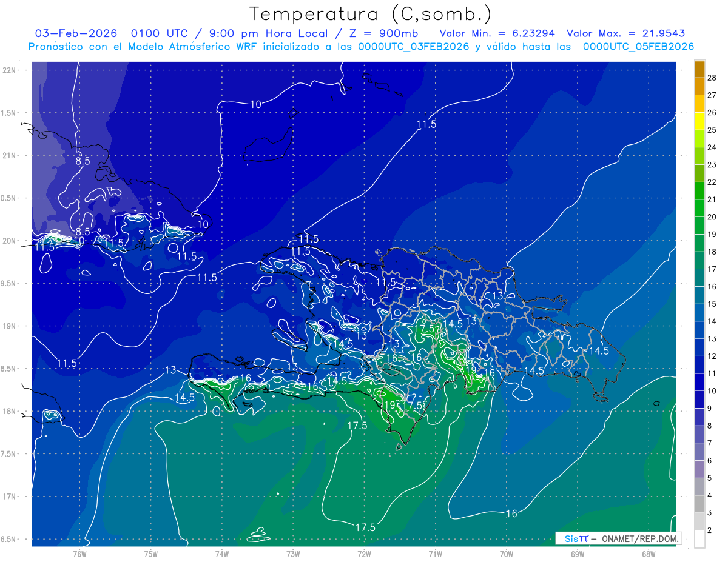Select the '19N' latitude axis label
The image size is (728, 562).
click(8, 326)
